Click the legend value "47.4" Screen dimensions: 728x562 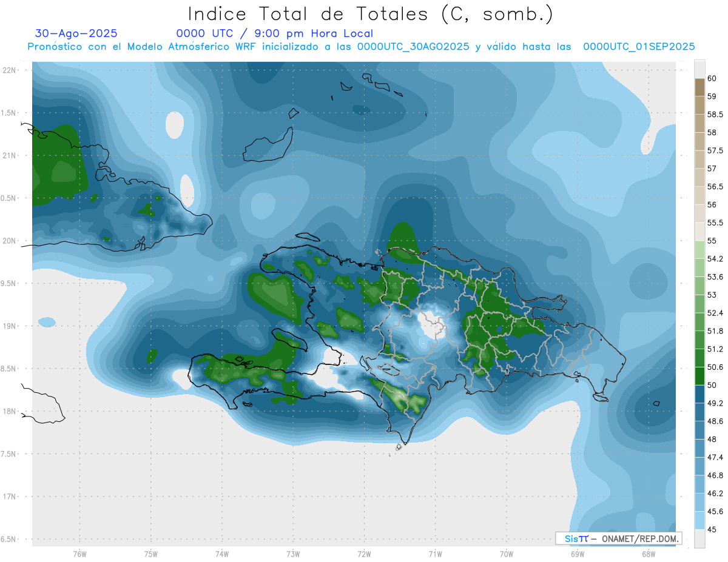click(715, 457)
